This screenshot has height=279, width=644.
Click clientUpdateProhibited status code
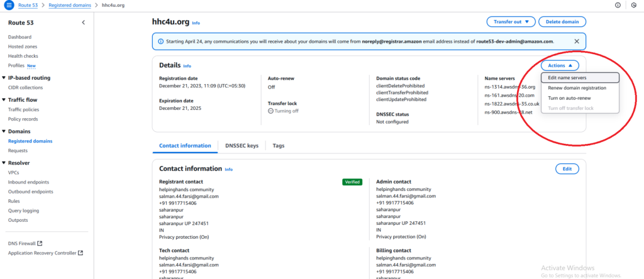(x=401, y=99)
